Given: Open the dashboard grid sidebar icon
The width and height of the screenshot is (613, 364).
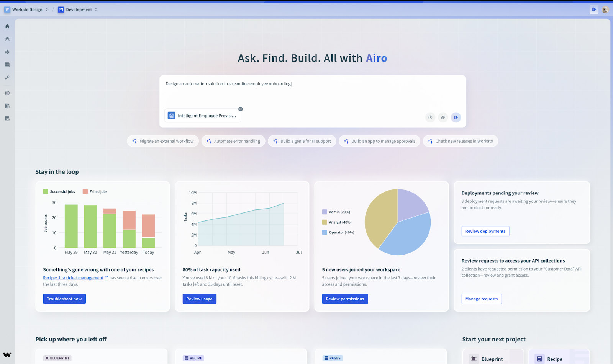Looking at the screenshot, I should click(x=7, y=65).
